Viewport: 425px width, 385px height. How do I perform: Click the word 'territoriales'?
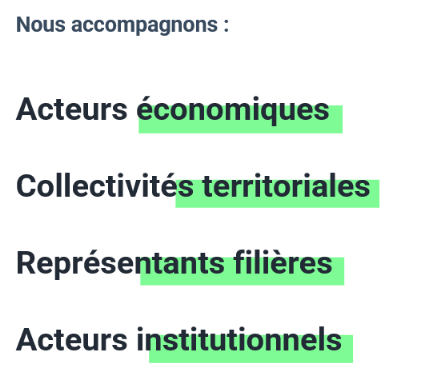[286, 186]
